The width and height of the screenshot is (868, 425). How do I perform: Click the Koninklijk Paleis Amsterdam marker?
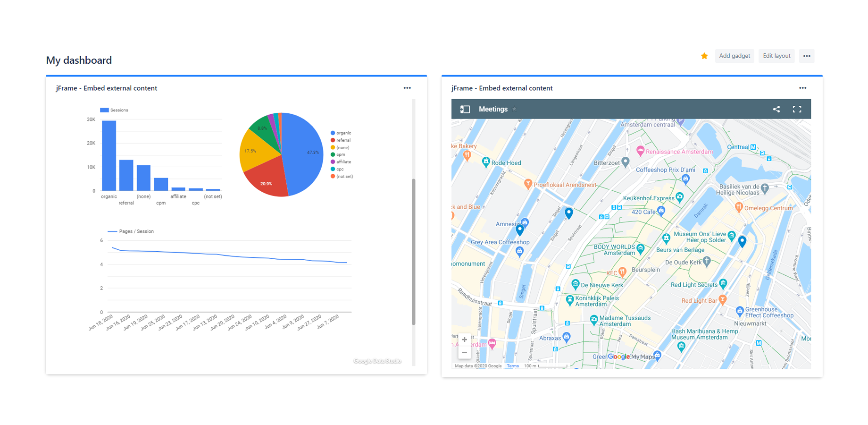(x=570, y=299)
